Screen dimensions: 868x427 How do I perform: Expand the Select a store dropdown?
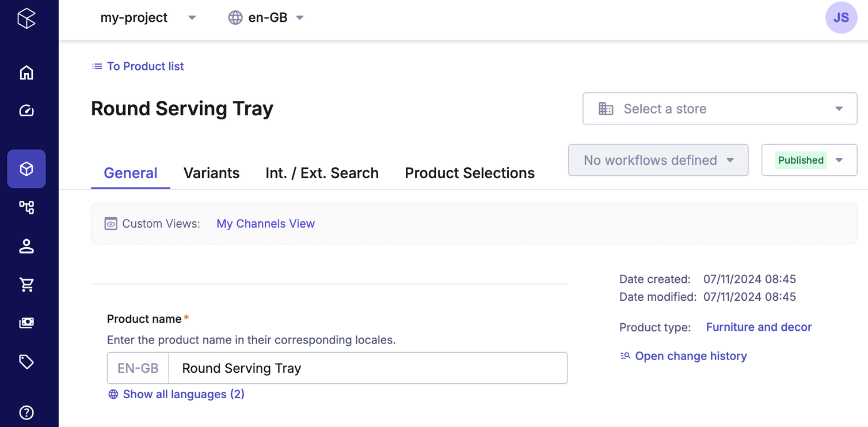tap(719, 108)
